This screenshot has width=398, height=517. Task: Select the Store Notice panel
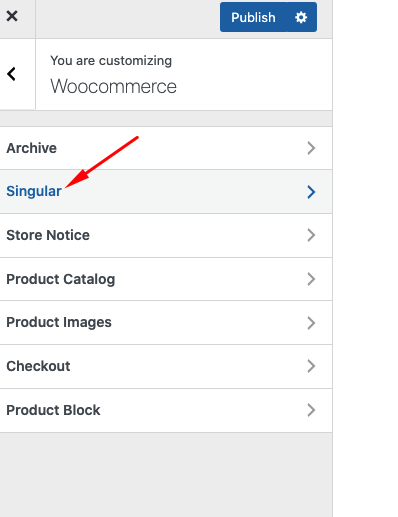click(166, 235)
